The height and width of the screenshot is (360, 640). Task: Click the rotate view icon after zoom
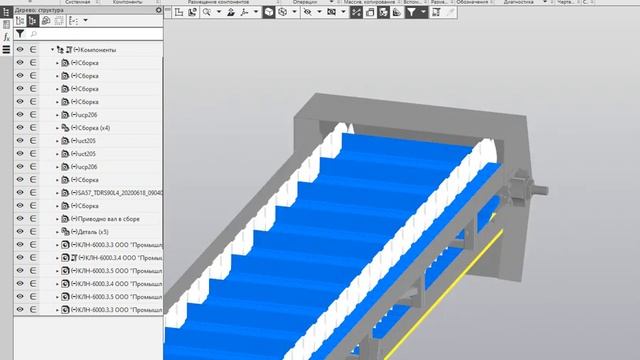[231, 12]
